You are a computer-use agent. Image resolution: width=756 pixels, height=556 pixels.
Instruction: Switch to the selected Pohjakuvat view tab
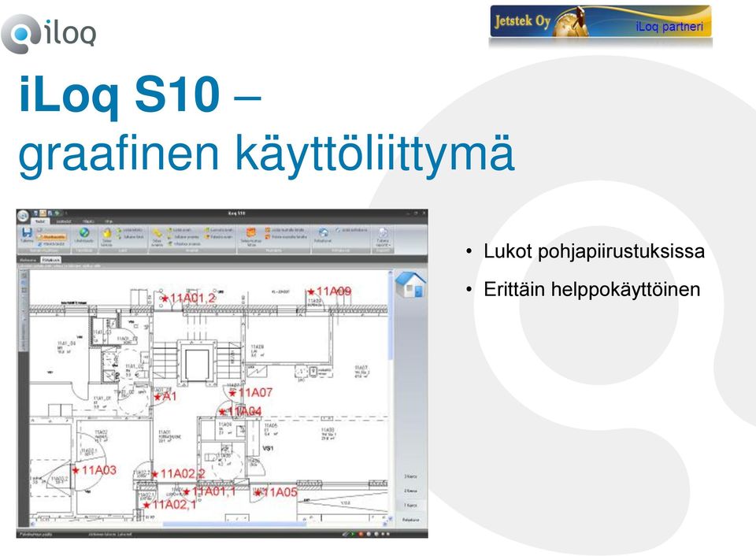(x=51, y=260)
